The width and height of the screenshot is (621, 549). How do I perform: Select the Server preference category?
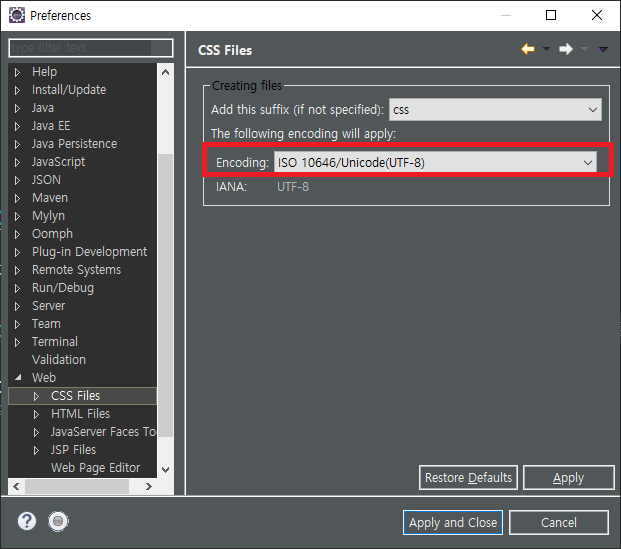click(x=48, y=306)
